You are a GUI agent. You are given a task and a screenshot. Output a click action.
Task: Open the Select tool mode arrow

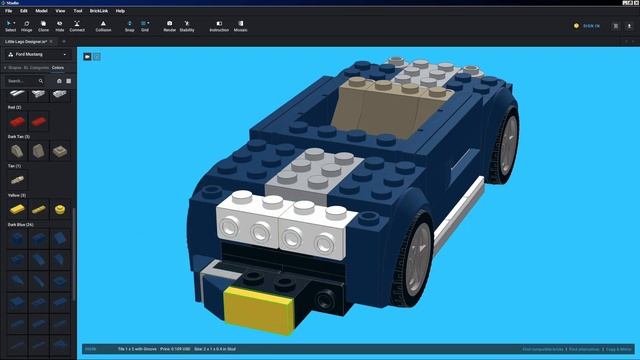[x=14, y=23]
